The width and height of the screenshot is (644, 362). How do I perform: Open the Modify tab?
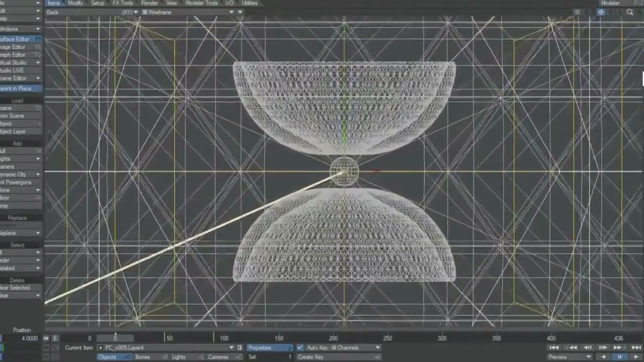point(75,3)
